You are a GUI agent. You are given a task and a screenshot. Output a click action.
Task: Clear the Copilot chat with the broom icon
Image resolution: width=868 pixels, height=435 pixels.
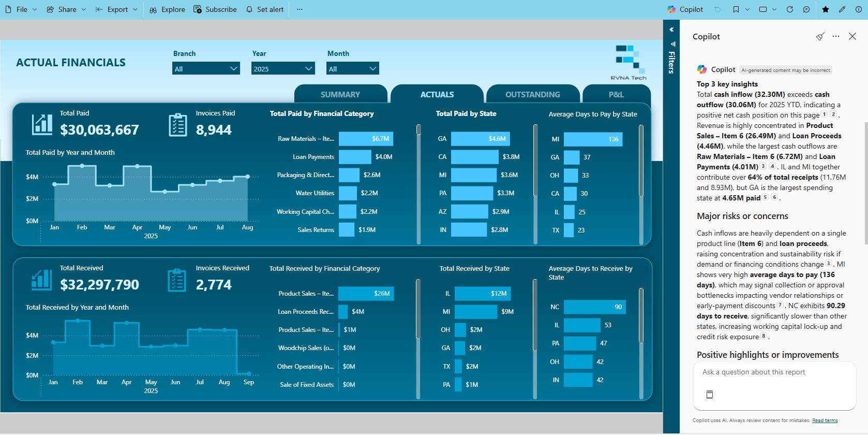click(x=820, y=36)
